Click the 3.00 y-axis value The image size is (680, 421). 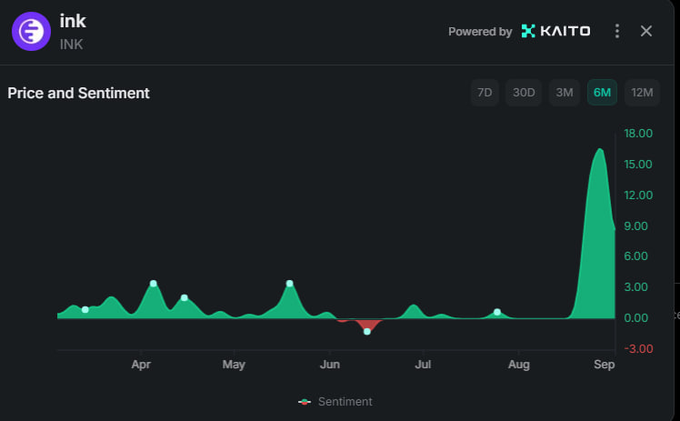point(636,287)
